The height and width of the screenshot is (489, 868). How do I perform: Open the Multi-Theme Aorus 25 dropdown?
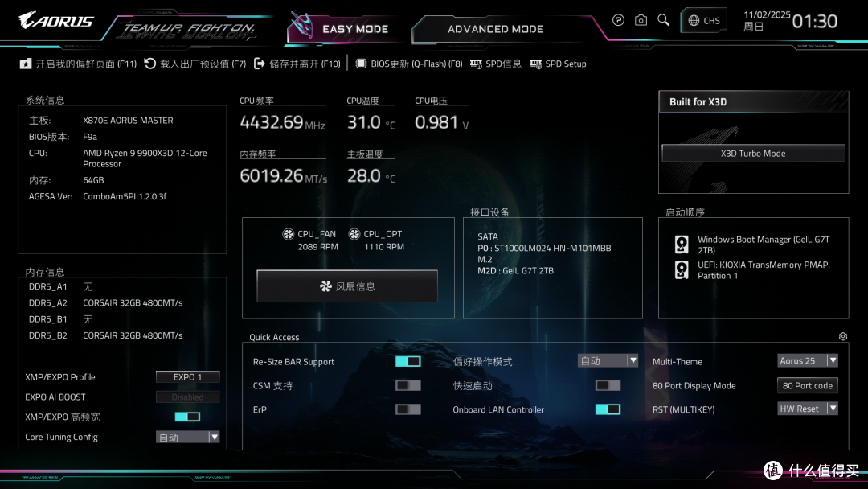coord(808,360)
